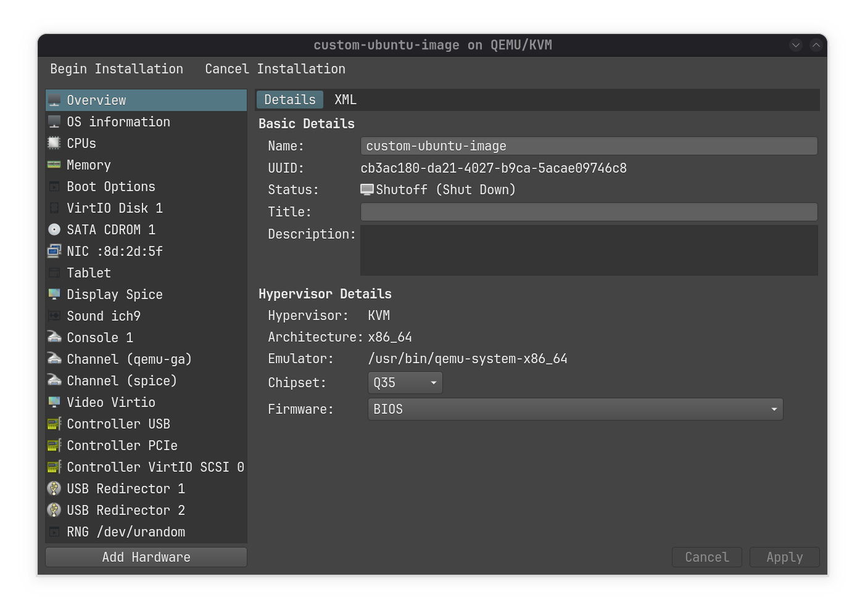Click the window title custom-ubuntu-image on QEMU/KVM
The image size is (865, 616).
pyautogui.click(x=432, y=45)
